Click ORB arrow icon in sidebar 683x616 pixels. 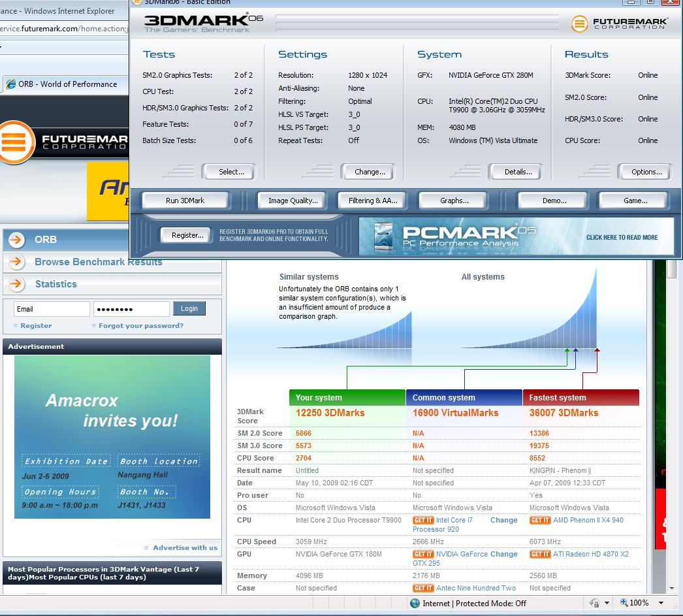16,240
